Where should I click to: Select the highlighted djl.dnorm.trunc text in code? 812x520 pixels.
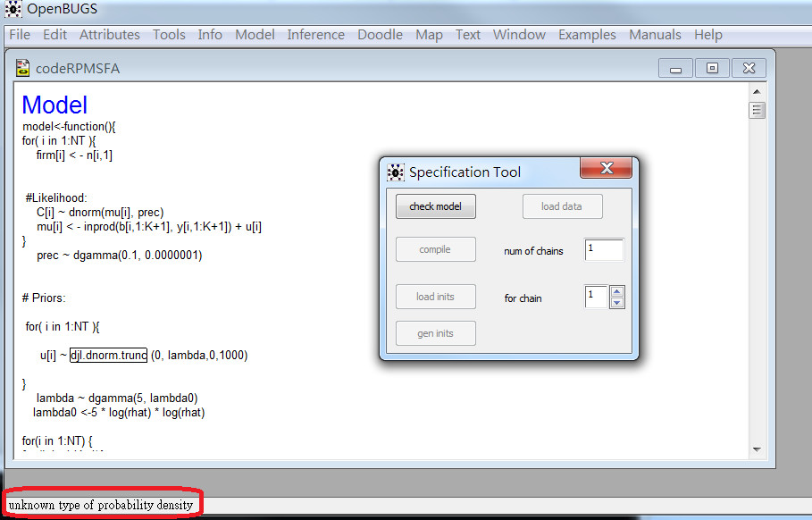(108, 355)
